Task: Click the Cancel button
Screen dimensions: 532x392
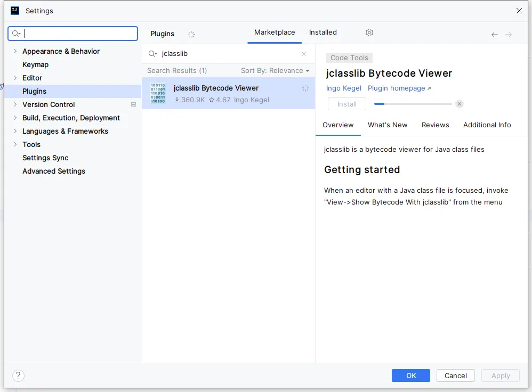Action: pos(455,375)
